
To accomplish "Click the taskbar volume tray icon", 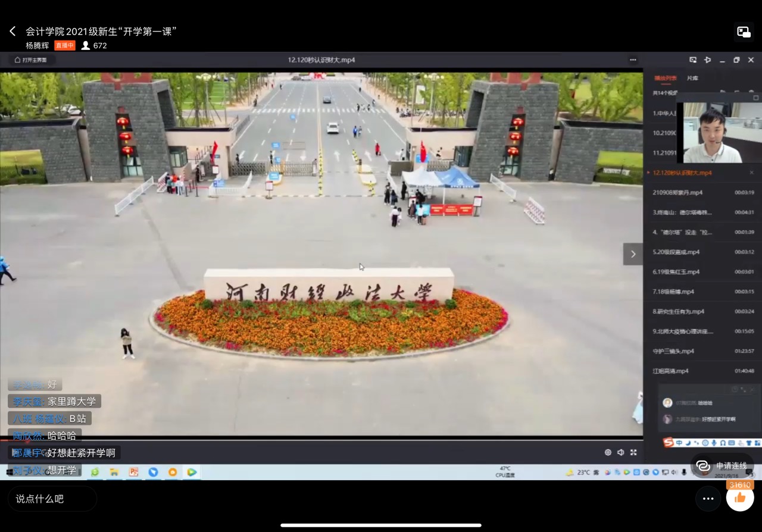I will (x=674, y=472).
